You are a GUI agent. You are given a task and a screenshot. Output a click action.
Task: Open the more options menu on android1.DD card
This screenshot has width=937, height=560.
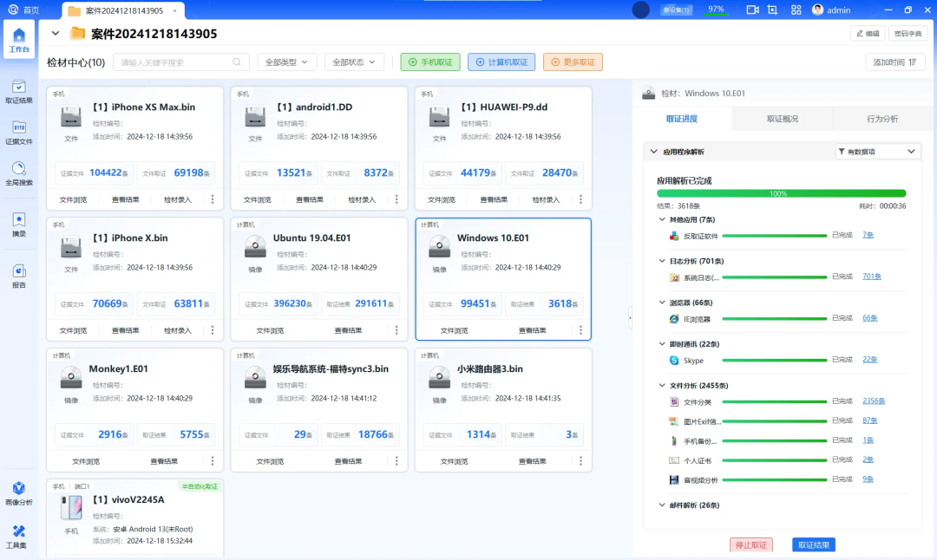(x=396, y=199)
